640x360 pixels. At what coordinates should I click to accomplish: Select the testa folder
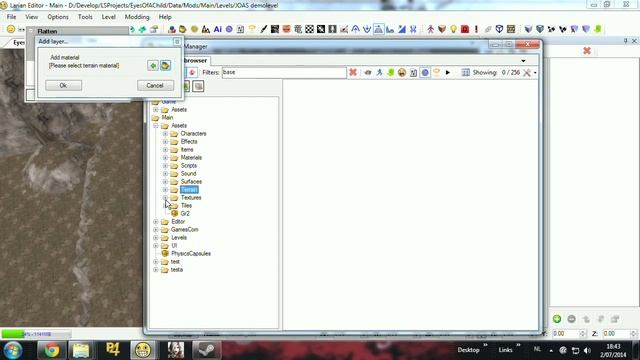pos(177,270)
